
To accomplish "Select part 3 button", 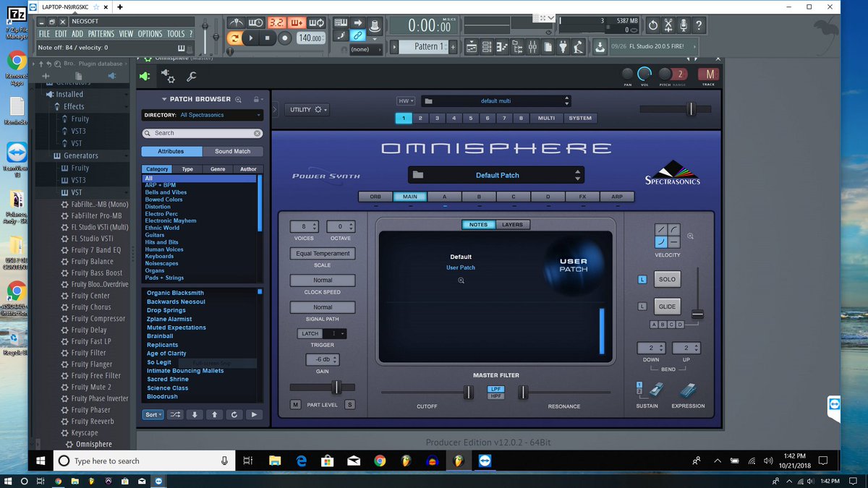I will [437, 118].
